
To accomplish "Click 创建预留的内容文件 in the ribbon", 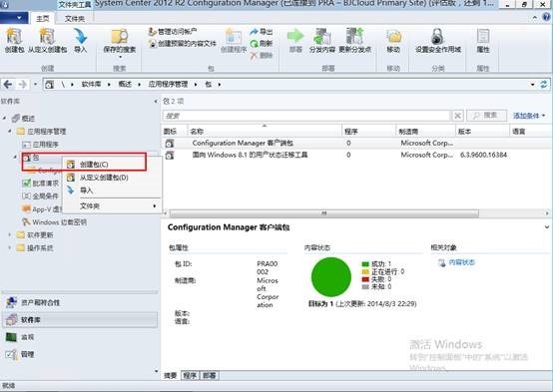I will [182, 44].
